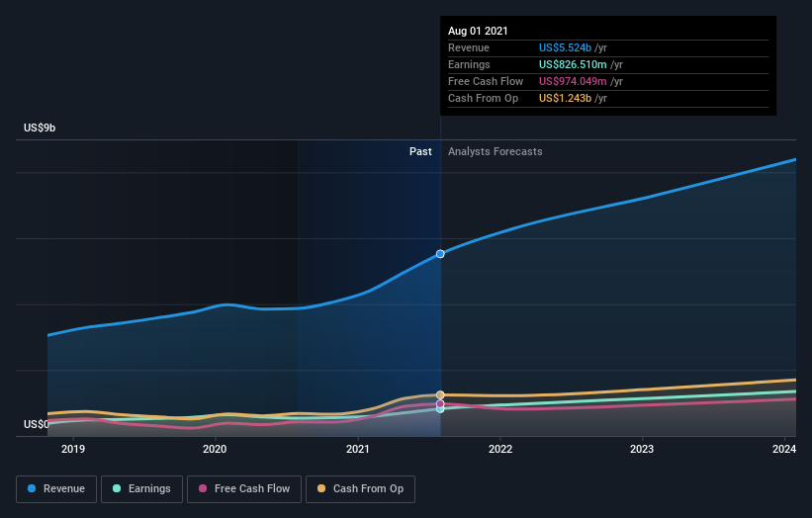Toggle the Free Cash Flow legend button

[244, 489]
